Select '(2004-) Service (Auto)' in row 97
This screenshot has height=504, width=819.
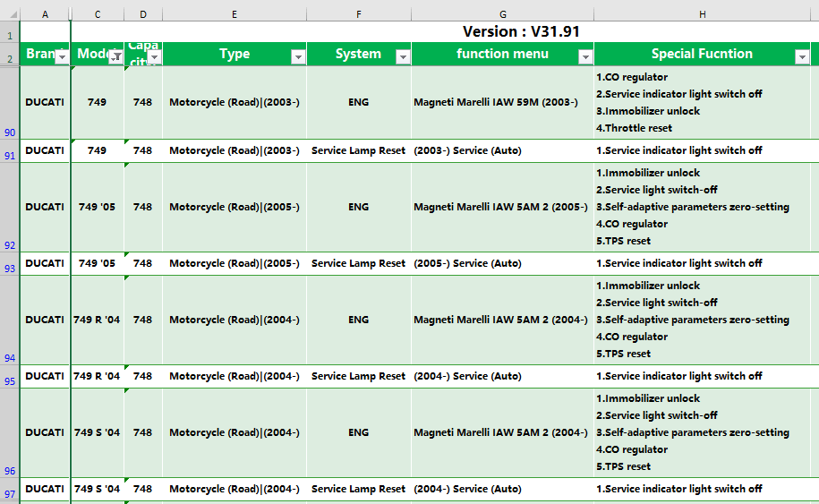coord(502,490)
